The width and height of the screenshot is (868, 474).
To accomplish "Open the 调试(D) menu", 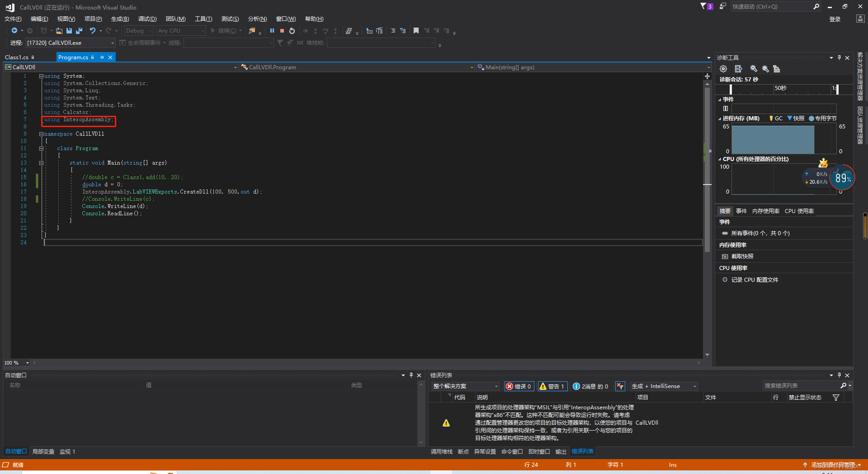I will pyautogui.click(x=147, y=19).
